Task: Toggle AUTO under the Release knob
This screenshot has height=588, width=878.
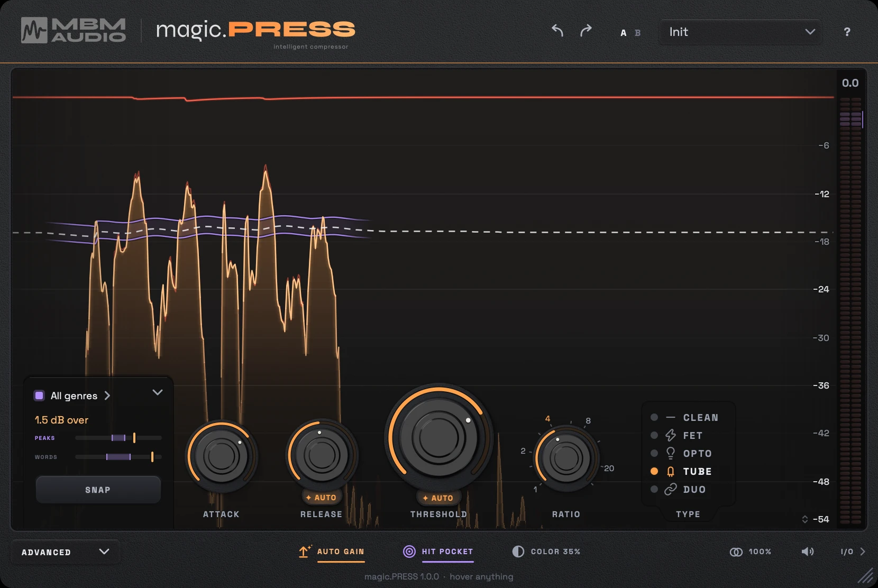Action: [322, 498]
